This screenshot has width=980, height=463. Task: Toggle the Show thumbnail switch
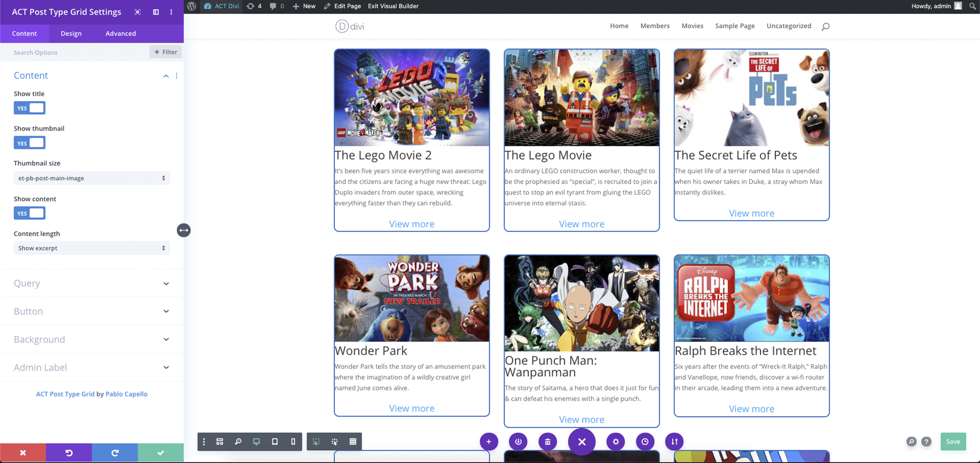[x=30, y=143]
